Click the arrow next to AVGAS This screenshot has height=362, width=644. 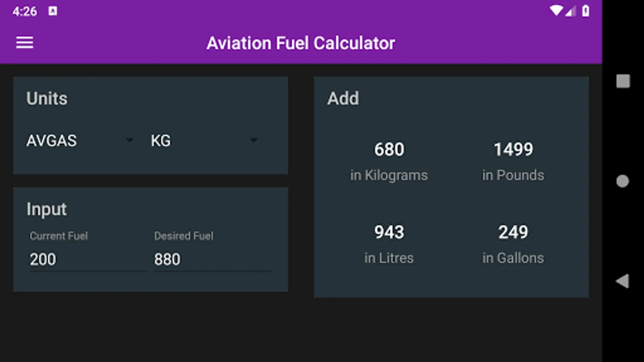130,140
